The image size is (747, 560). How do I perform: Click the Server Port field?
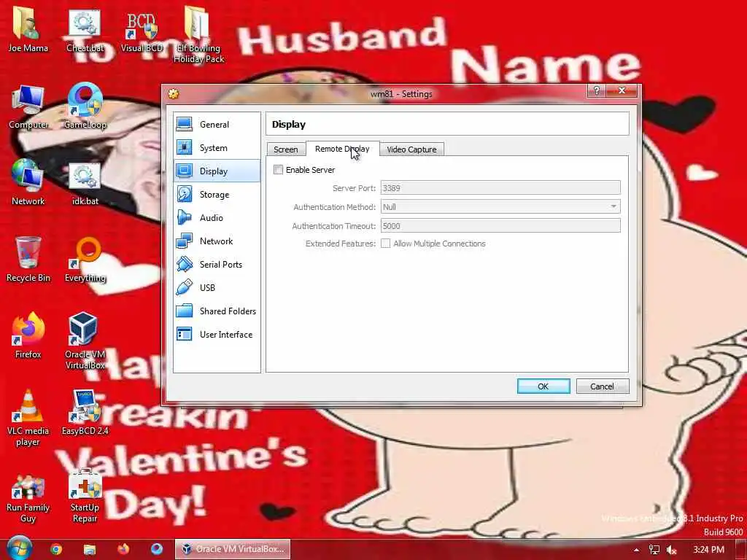click(500, 187)
